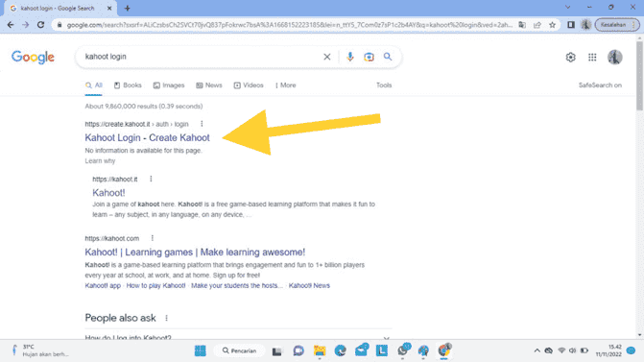Expand How do I log into Kahoot question
This screenshot has width=644, height=362.
[238, 337]
